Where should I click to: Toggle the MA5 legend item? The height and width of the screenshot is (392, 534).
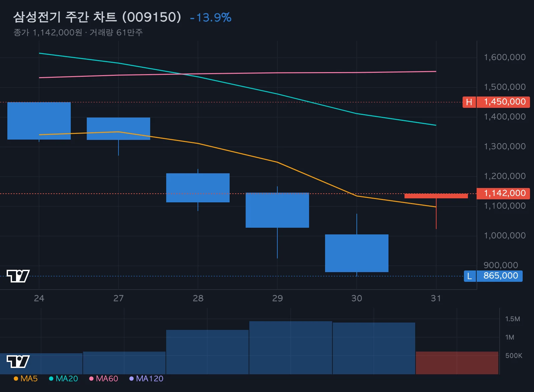[x=26, y=379]
